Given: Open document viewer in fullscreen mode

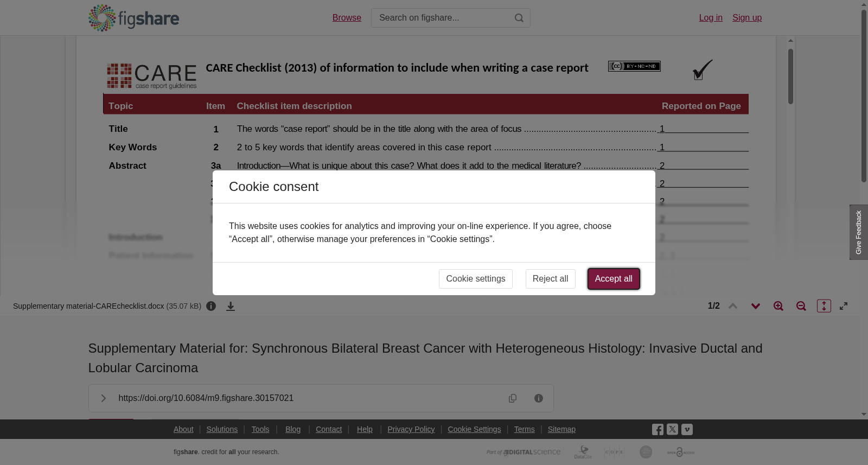Looking at the screenshot, I should [844, 306].
